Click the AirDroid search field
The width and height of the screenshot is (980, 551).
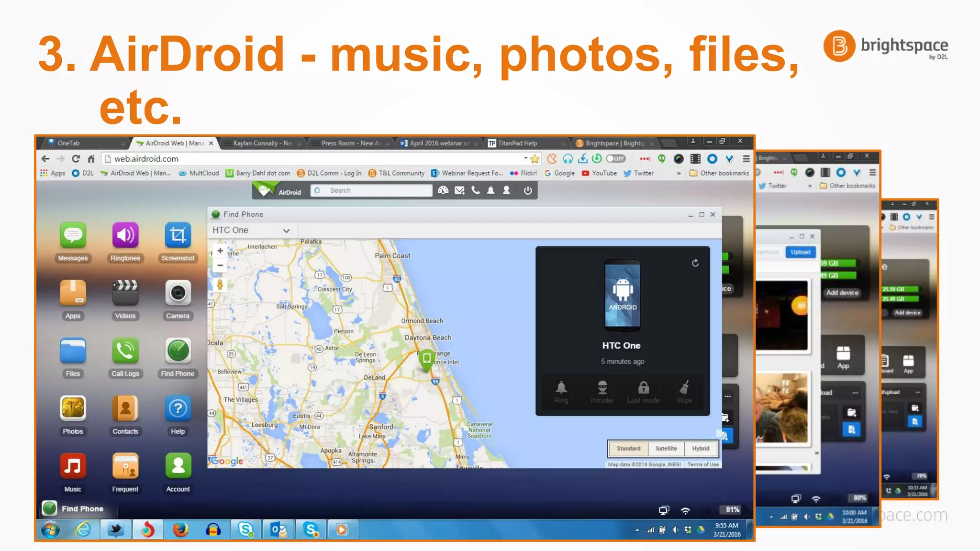371,190
